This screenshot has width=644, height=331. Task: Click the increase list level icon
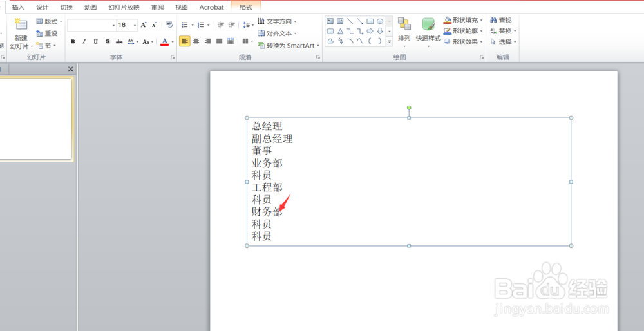232,25
